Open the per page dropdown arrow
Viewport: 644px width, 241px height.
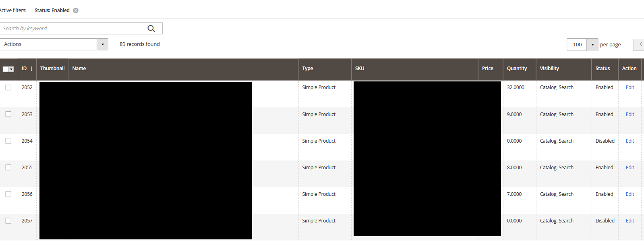592,44
